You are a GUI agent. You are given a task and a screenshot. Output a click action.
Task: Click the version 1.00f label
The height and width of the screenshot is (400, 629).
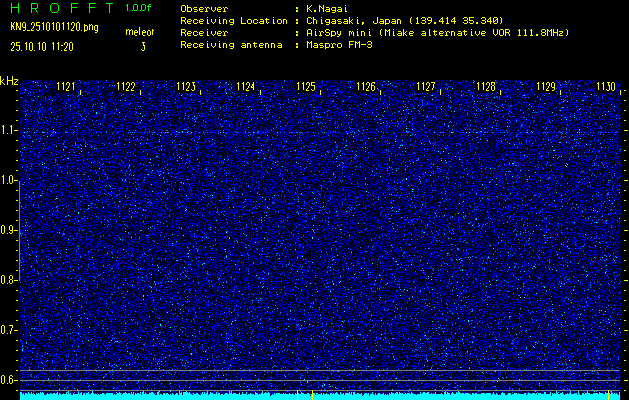[x=139, y=7]
